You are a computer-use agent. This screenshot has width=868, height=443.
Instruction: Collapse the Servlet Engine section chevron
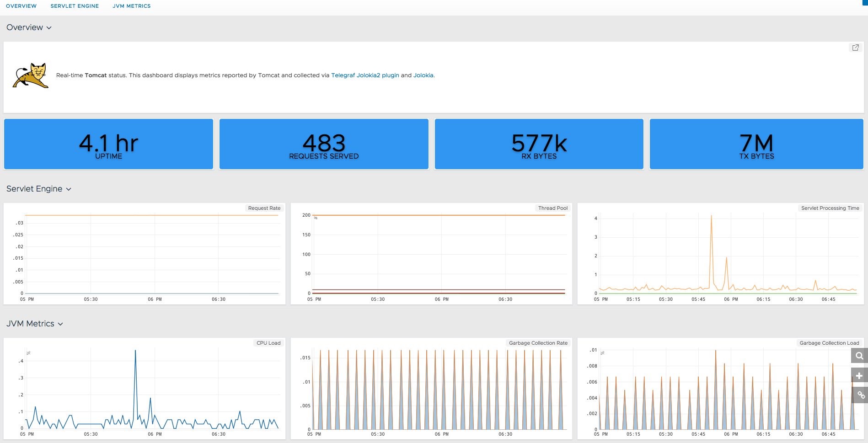[69, 189]
